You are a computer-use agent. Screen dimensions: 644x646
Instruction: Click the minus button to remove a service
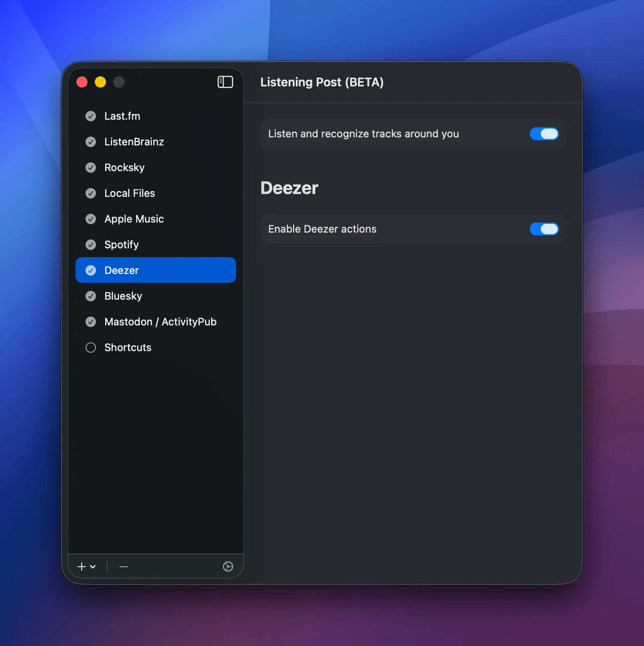[123, 567]
